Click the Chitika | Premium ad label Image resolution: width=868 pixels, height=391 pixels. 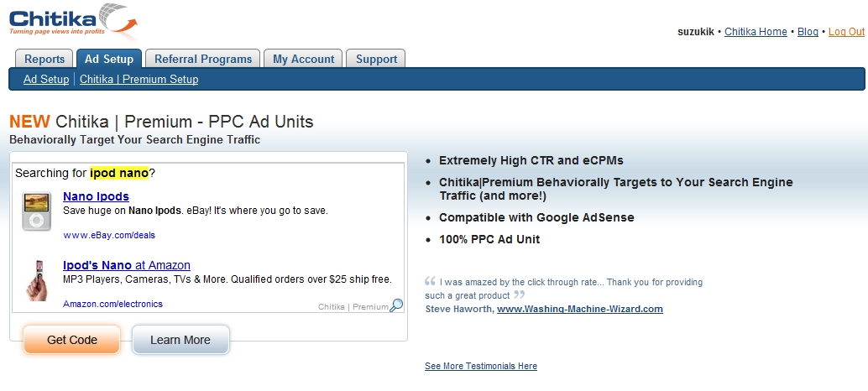click(x=353, y=306)
